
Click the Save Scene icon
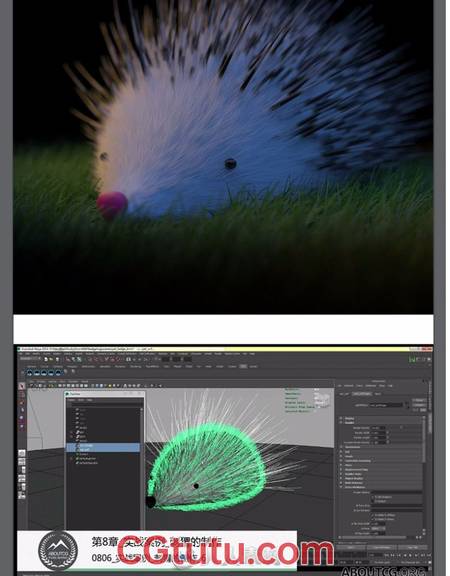[x=57, y=359]
